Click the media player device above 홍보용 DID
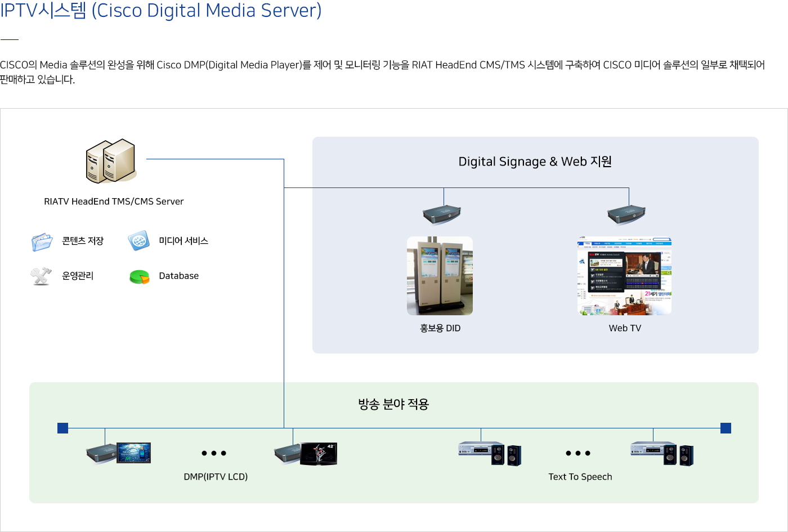788x532 pixels. (x=442, y=214)
